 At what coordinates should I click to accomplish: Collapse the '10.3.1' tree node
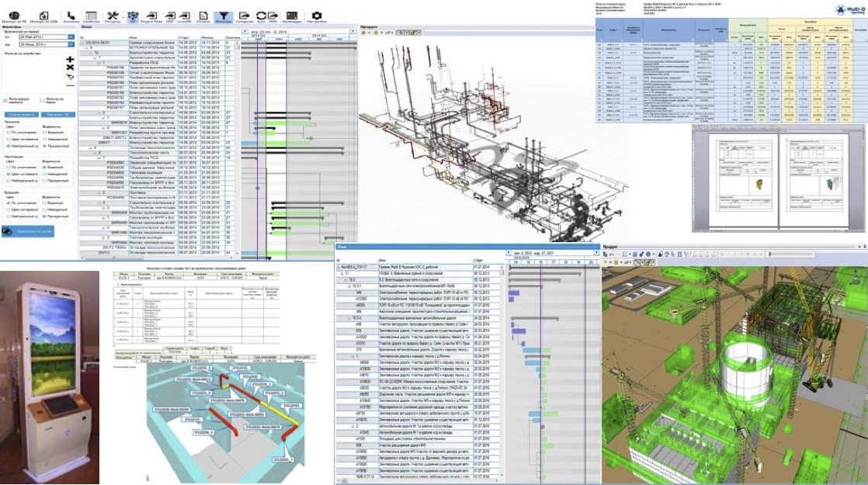pyautogui.click(x=349, y=286)
